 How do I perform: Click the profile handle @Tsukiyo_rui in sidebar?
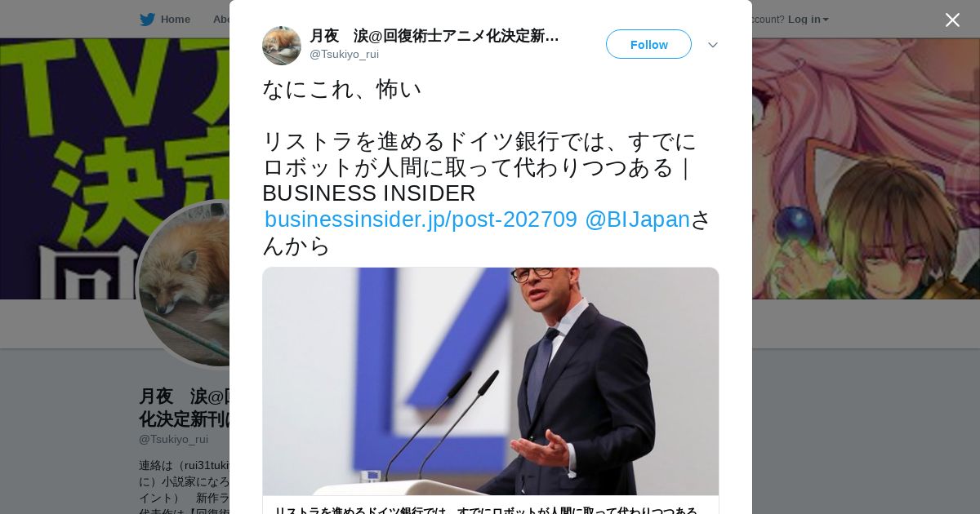point(173,439)
